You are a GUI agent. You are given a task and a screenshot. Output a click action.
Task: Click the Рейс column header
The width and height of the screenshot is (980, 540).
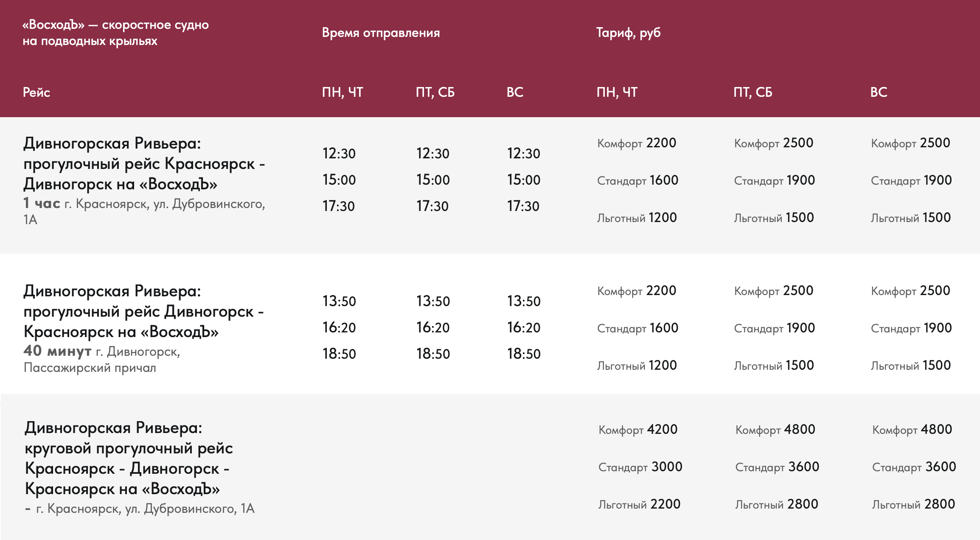click(37, 92)
